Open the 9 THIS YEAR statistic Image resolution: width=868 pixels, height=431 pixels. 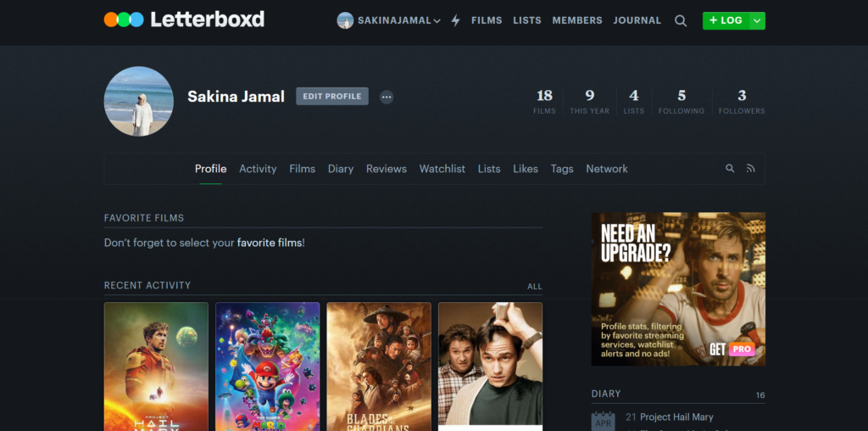pyautogui.click(x=590, y=101)
